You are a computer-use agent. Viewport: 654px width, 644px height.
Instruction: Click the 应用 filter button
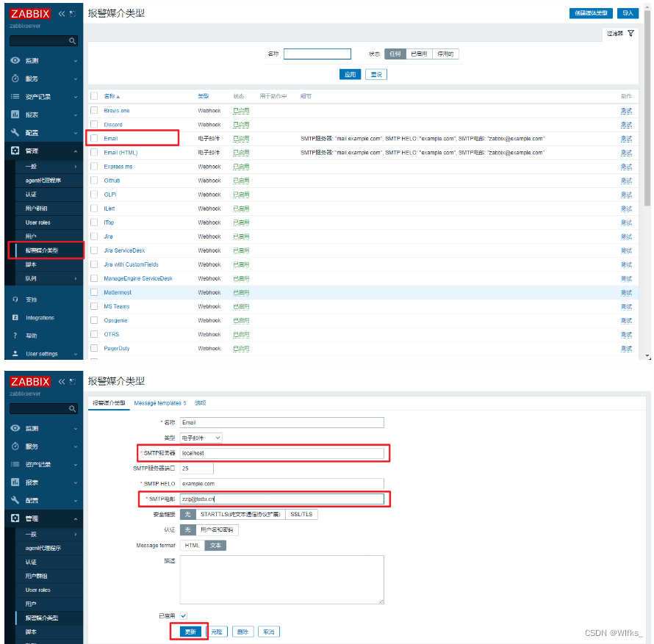pyautogui.click(x=350, y=74)
